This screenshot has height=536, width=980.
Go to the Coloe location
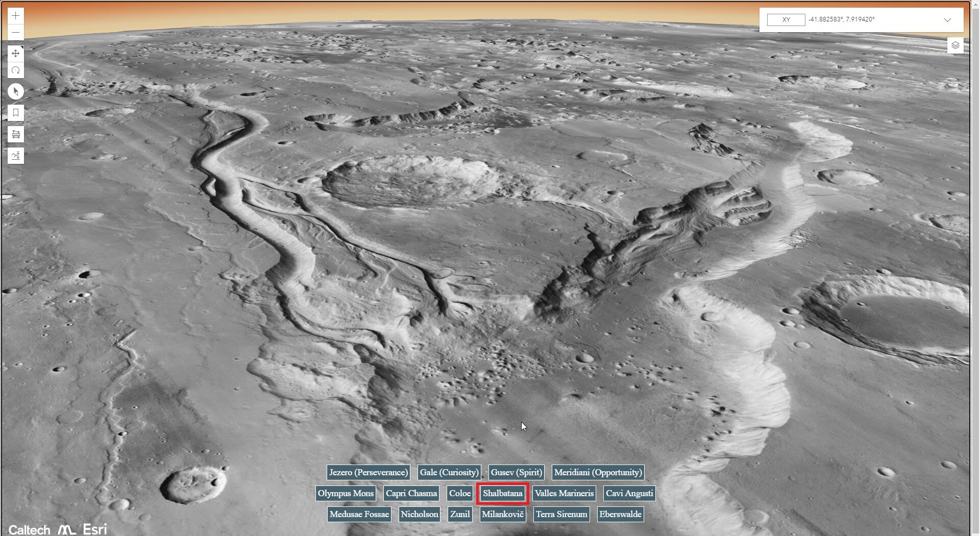(x=460, y=493)
